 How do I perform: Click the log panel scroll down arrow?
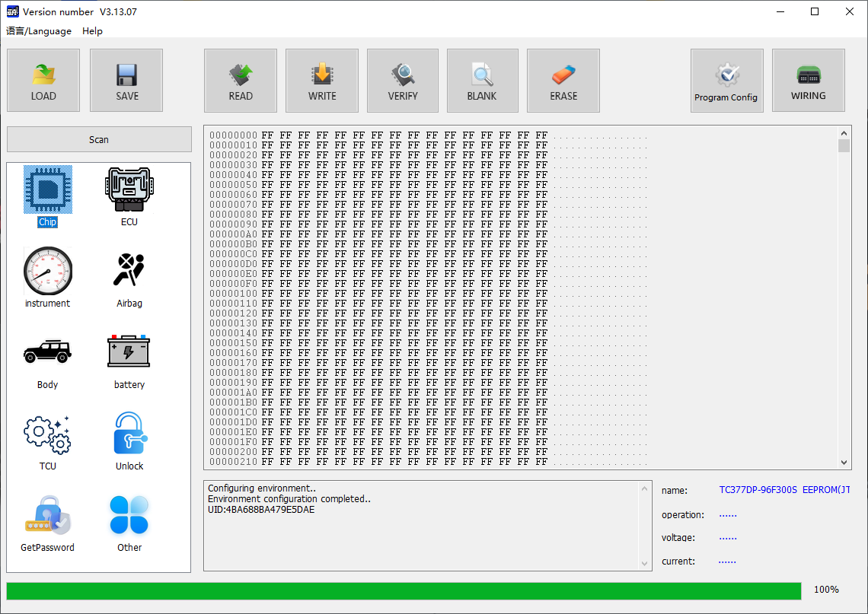644,564
